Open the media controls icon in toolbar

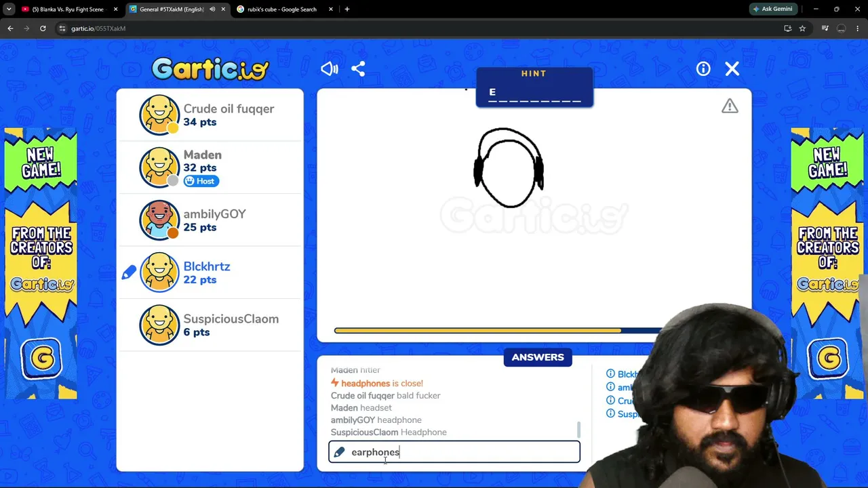click(x=825, y=28)
